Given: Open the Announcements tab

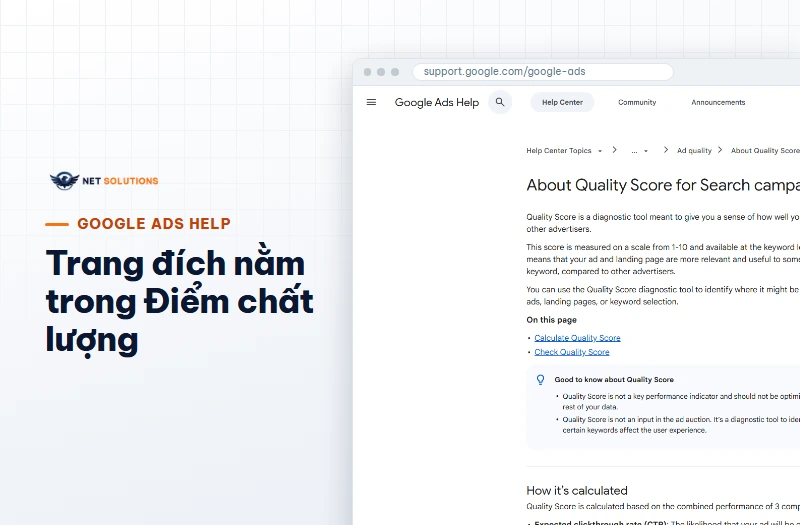Looking at the screenshot, I should 718,102.
